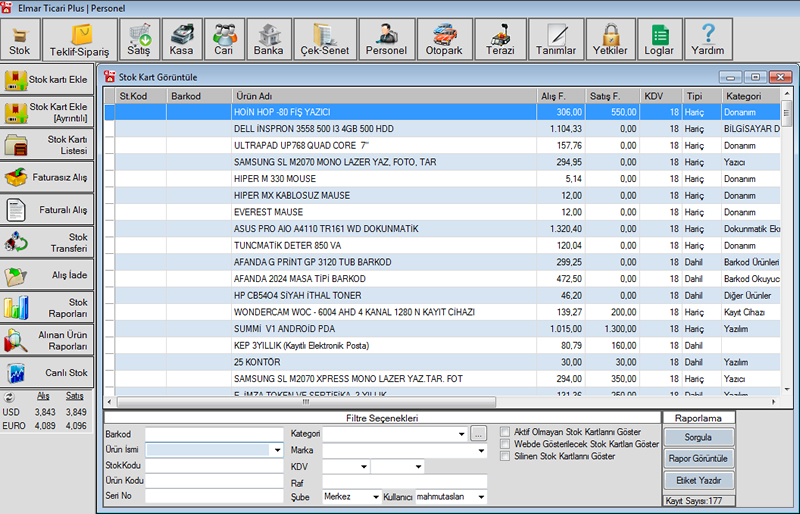This screenshot has width=800, height=514.
Task: Click the Barkod filter input field
Action: point(213,434)
